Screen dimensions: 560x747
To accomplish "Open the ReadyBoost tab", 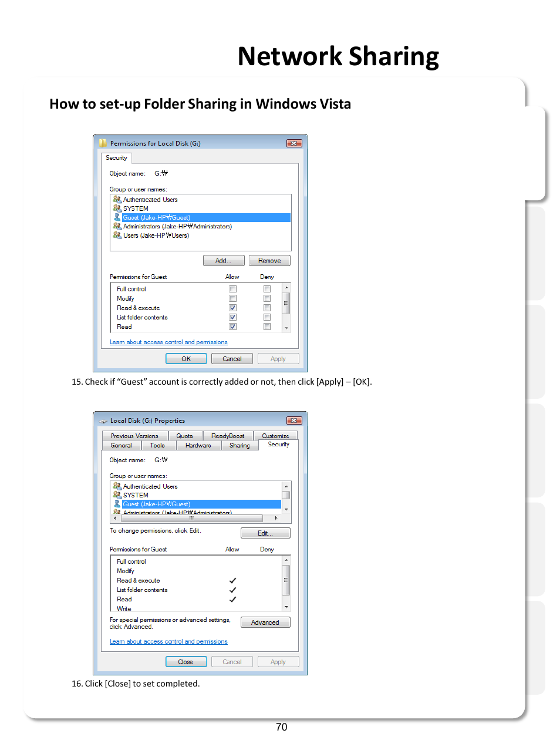I will coord(228,436).
